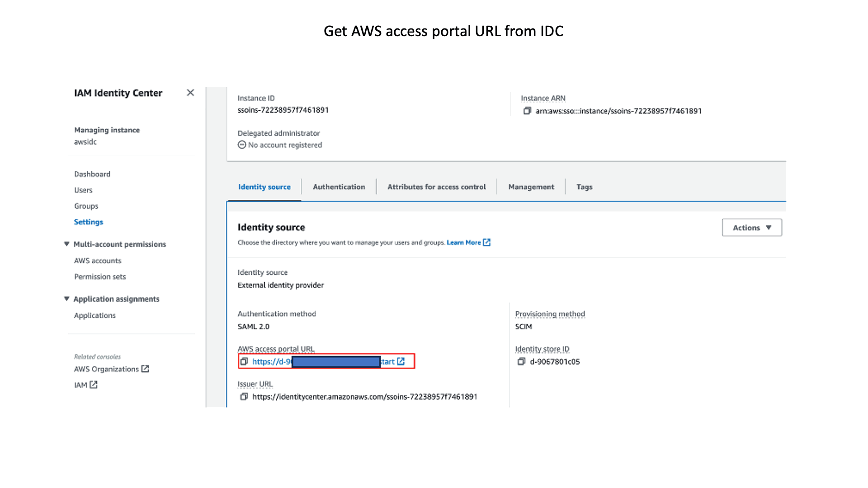Click IAM console external link icon
The image size is (868, 488).
[94, 385]
